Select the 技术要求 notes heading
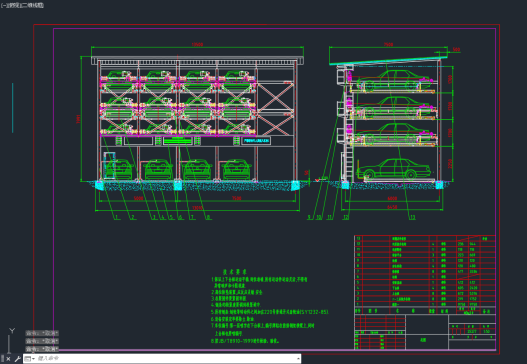This screenshot has width=527, height=364. [x=235, y=272]
